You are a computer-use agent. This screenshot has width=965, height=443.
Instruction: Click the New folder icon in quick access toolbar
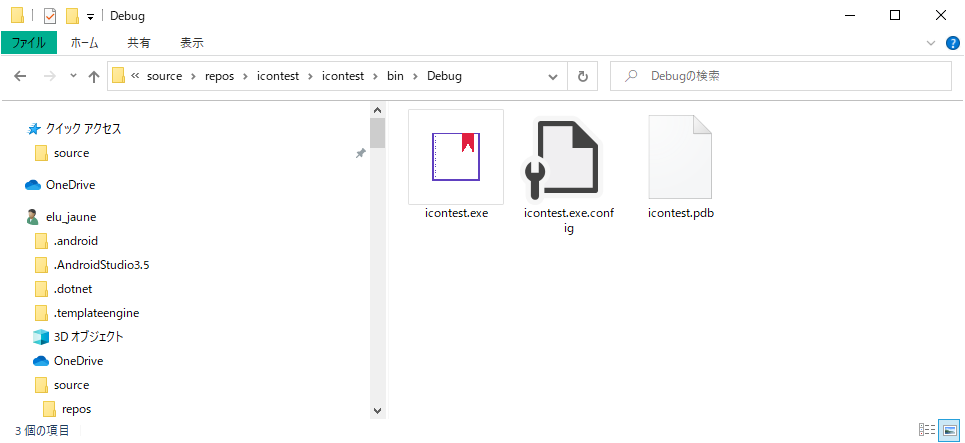point(73,16)
